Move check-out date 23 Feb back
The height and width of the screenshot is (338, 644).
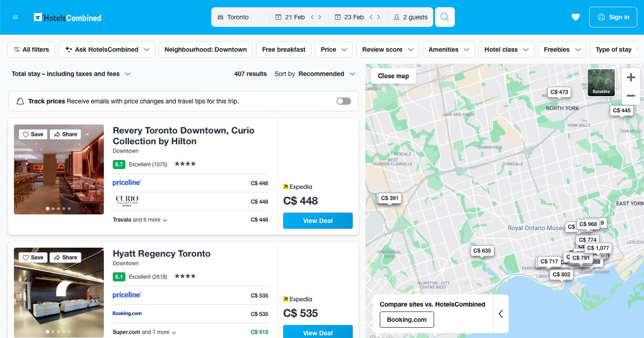371,17
